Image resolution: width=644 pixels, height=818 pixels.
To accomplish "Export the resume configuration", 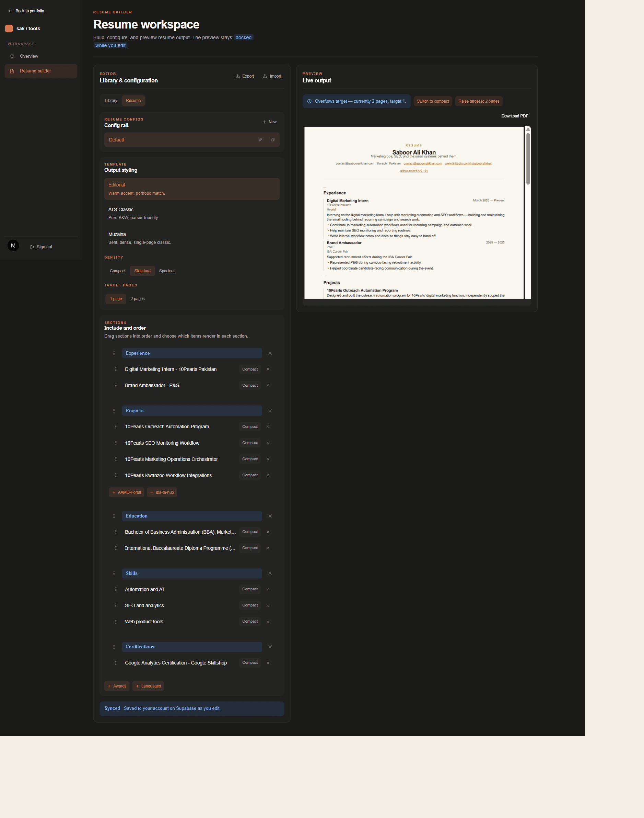I will (x=245, y=76).
